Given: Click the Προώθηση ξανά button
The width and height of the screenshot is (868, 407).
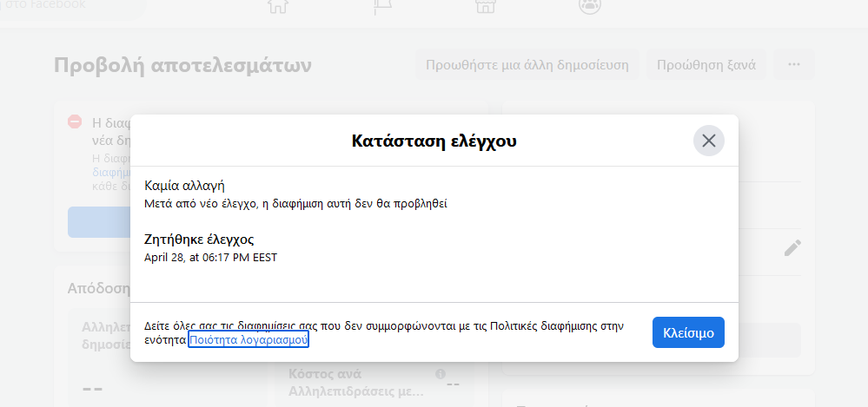Looking at the screenshot, I should [706, 65].
